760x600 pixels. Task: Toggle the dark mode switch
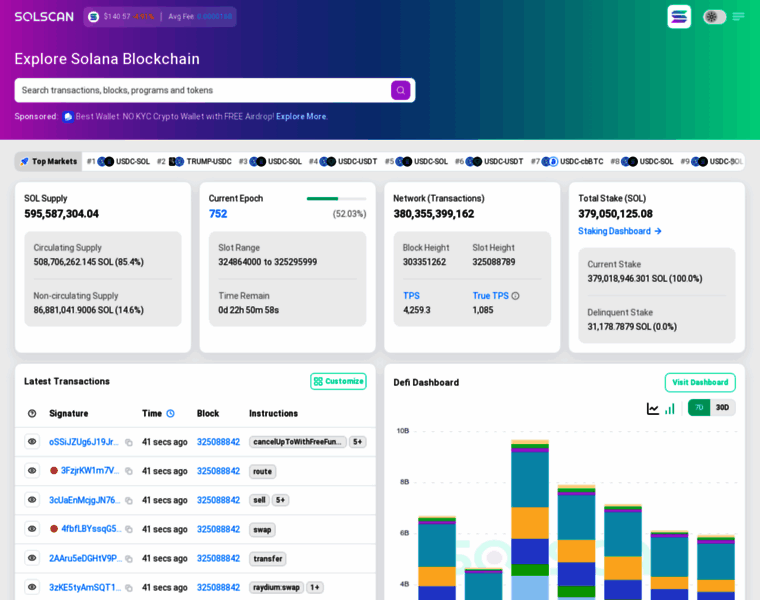(714, 17)
